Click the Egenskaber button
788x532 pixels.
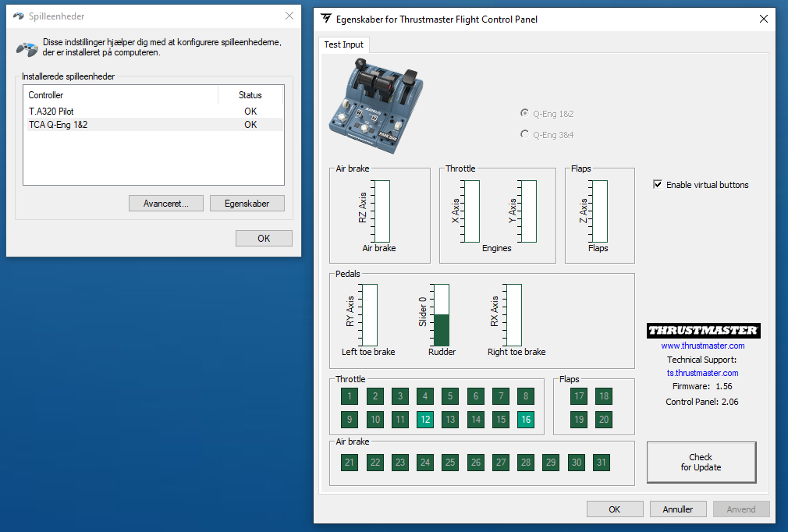[x=247, y=204]
